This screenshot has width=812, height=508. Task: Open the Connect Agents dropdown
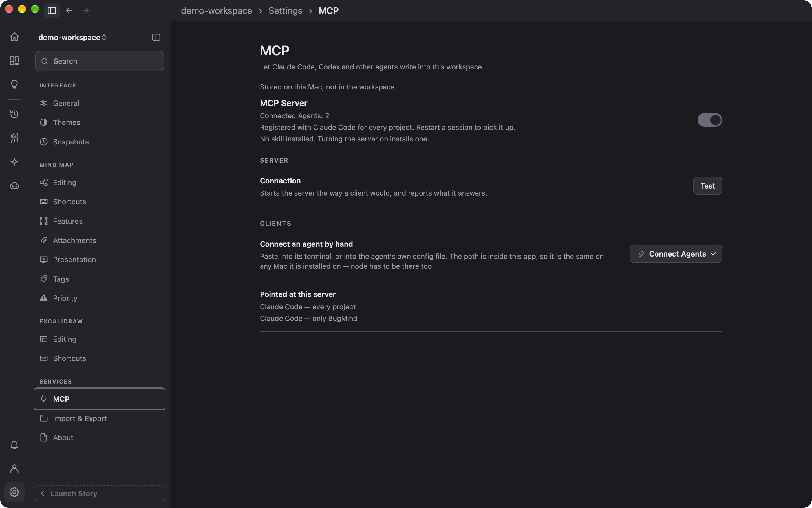pyautogui.click(x=676, y=254)
